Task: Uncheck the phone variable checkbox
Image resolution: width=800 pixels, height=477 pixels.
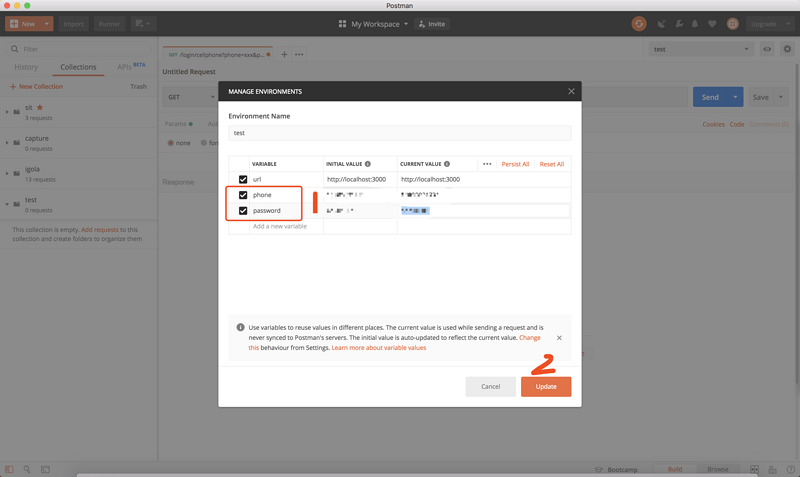Action: coord(243,195)
